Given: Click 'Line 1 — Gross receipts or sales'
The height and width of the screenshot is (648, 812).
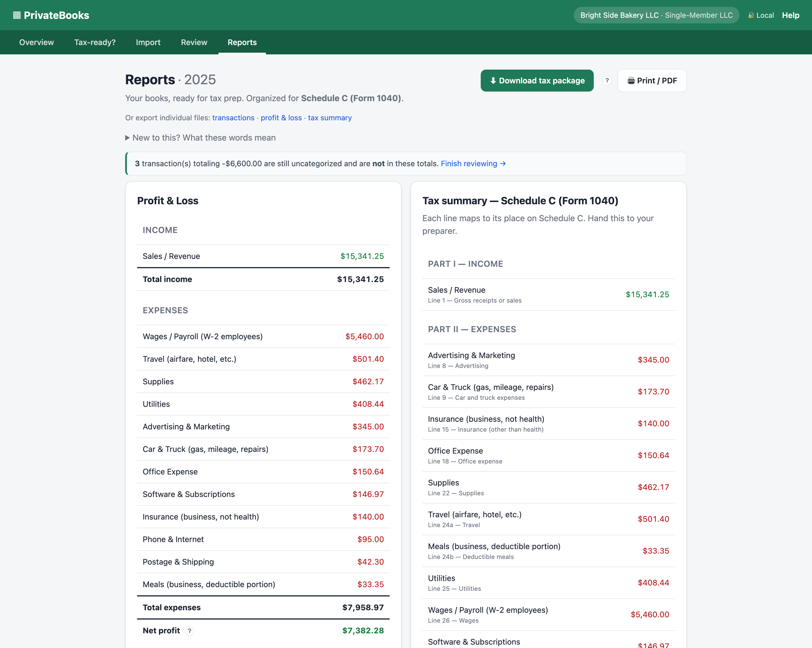Looking at the screenshot, I should [475, 301].
